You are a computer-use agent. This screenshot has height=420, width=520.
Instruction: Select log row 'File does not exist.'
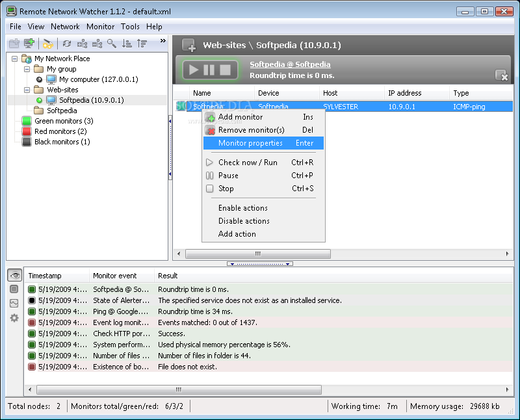(x=269, y=367)
